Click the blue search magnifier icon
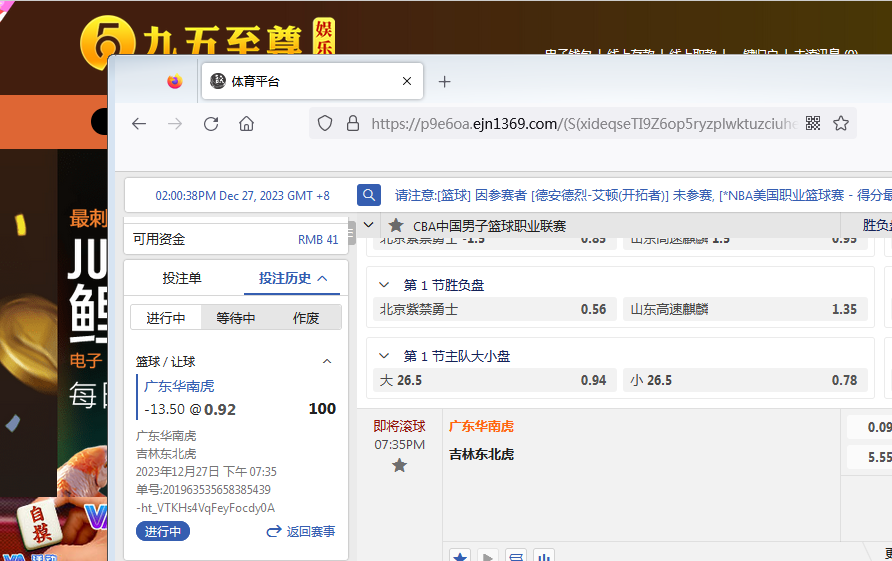The width and height of the screenshot is (892, 561). point(369,195)
